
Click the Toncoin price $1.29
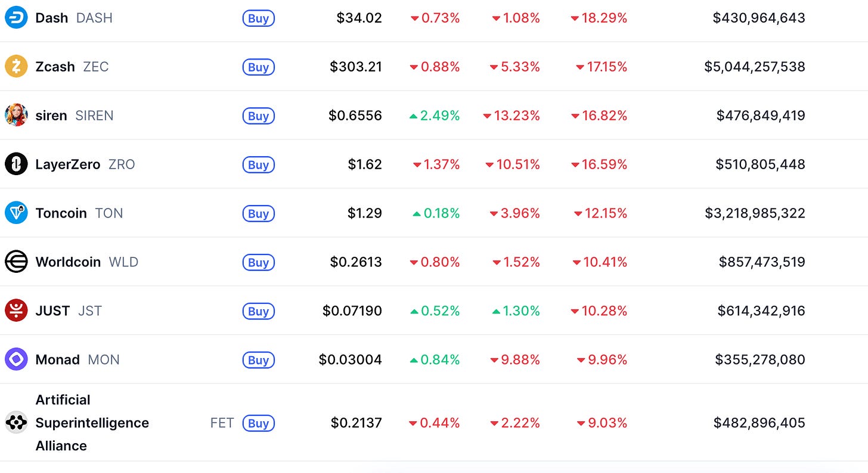365,213
